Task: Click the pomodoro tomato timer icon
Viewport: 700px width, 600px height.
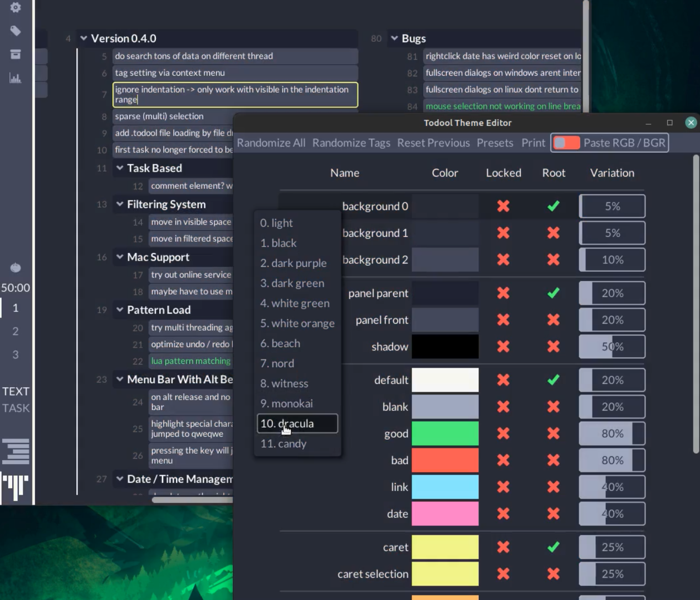Action: 16,268
